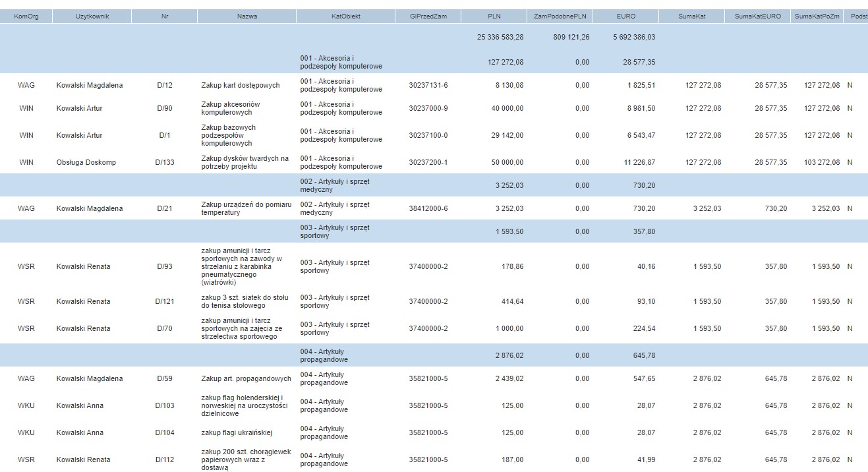The image size is (868, 472).
Task: Select EURO subtotal 645,78 in group row
Action: point(645,355)
